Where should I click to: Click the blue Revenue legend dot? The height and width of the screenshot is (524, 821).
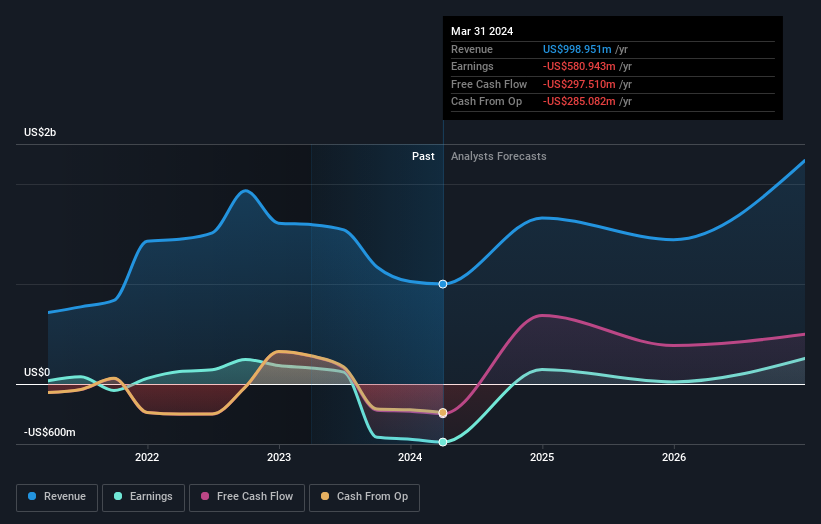pyautogui.click(x=32, y=496)
